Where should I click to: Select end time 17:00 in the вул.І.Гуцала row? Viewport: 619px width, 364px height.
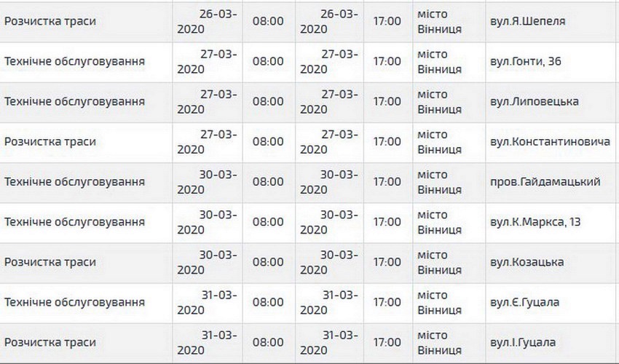(x=387, y=342)
